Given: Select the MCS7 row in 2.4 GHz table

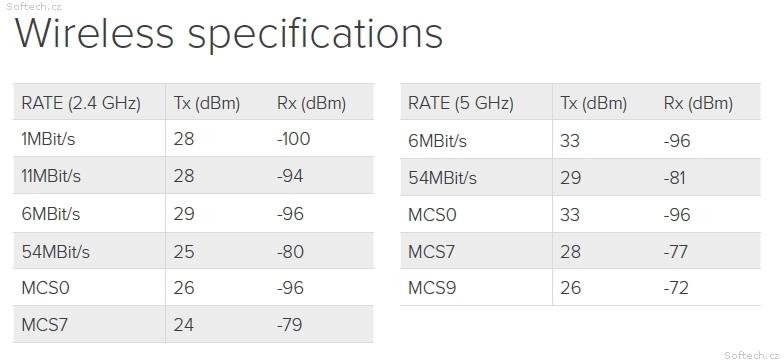Looking at the screenshot, I should pos(194,324).
